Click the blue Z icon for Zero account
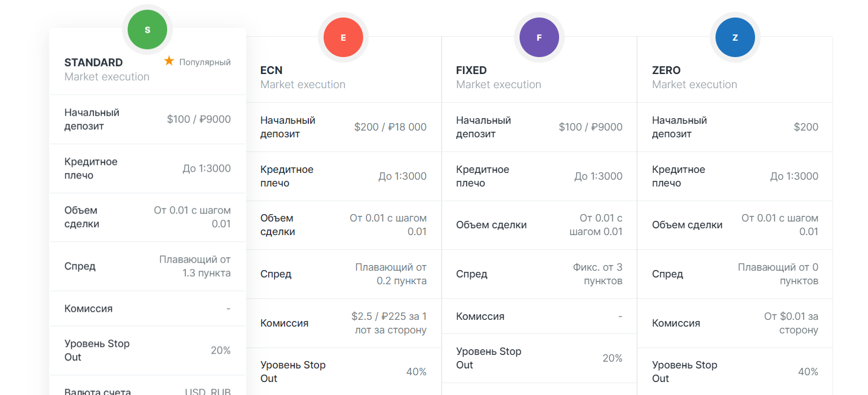This screenshot has width=868, height=395. coord(735,37)
